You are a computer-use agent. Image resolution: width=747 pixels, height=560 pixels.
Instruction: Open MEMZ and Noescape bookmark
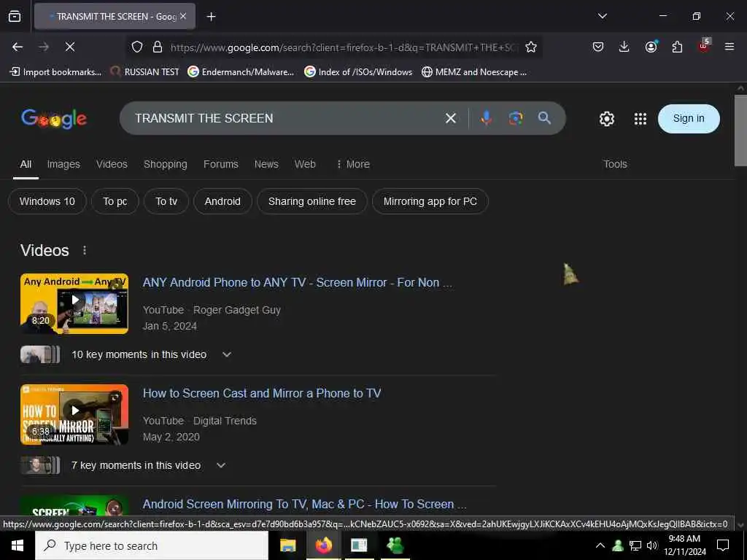(x=474, y=72)
